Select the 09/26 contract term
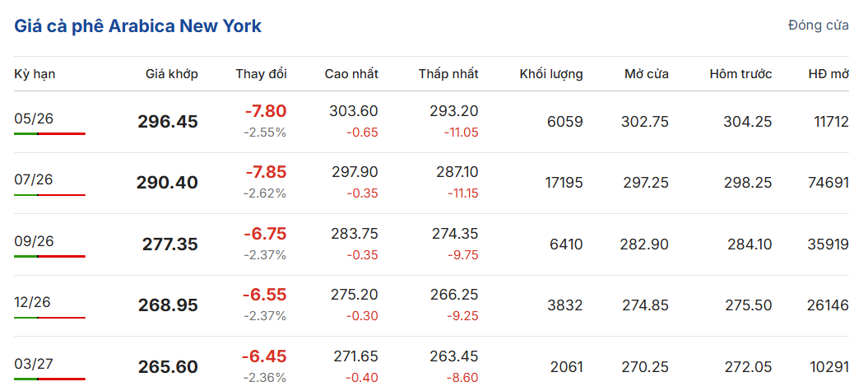 [34, 241]
